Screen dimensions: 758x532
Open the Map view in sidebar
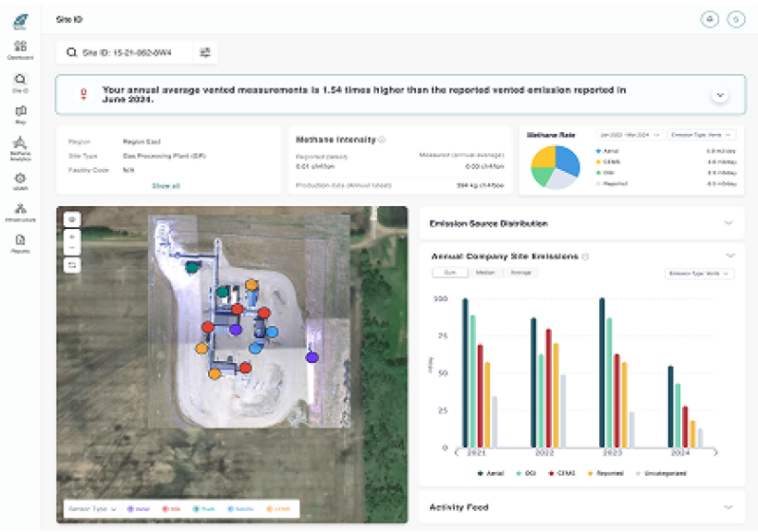[x=20, y=113]
